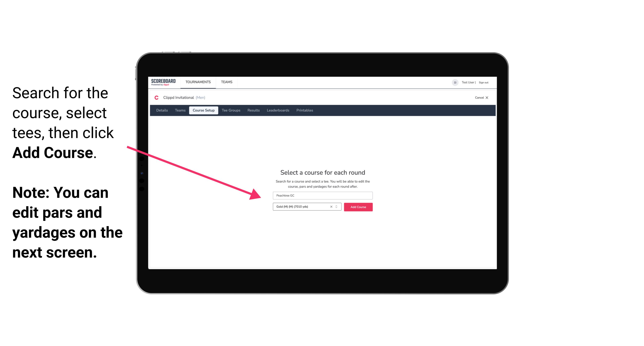Click the Tournaments menu item
The image size is (644, 346).
[x=198, y=82]
